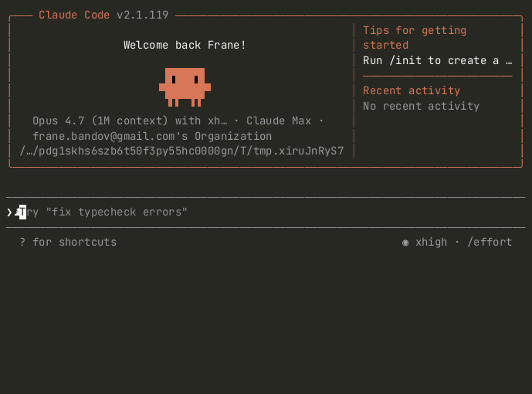
Task: Click the question mark shortcuts hint
Action: (x=22, y=242)
